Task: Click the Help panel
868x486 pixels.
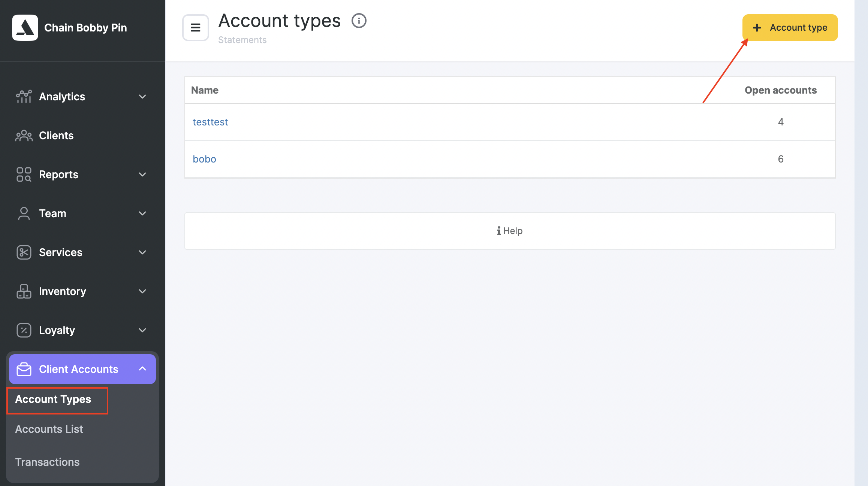Action: point(510,231)
